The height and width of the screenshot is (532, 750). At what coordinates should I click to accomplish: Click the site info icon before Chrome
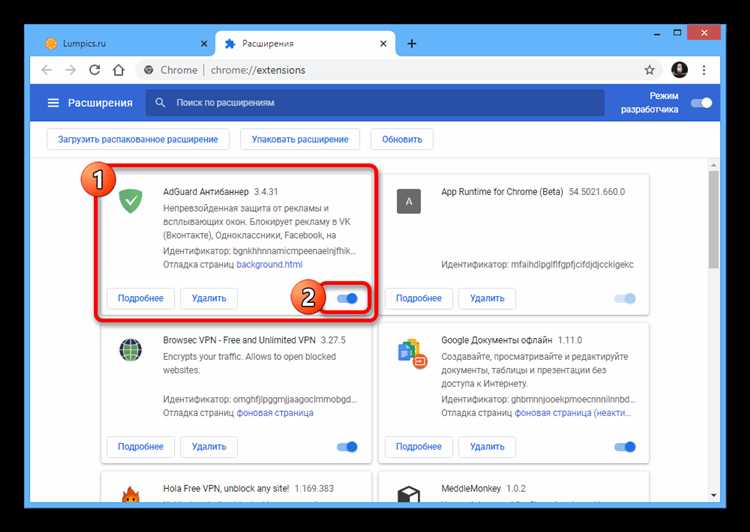(x=149, y=70)
